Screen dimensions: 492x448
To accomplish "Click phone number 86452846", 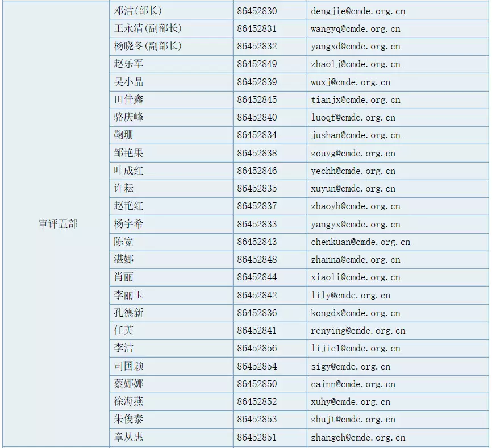I will (257, 171).
